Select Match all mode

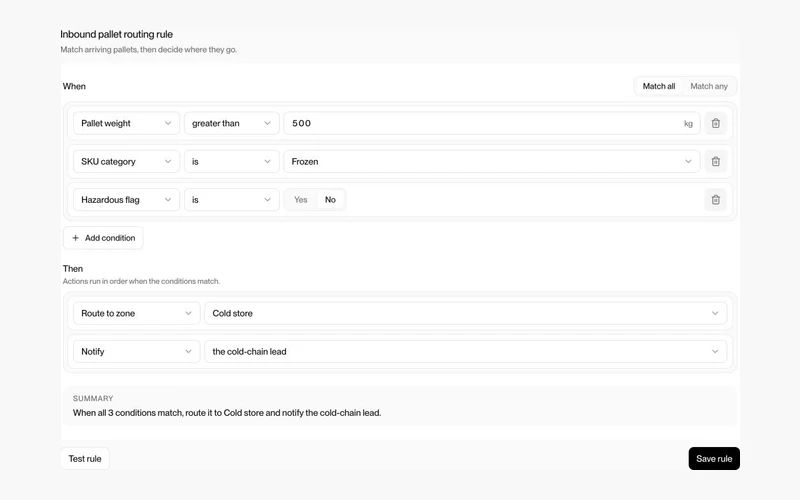(x=659, y=86)
